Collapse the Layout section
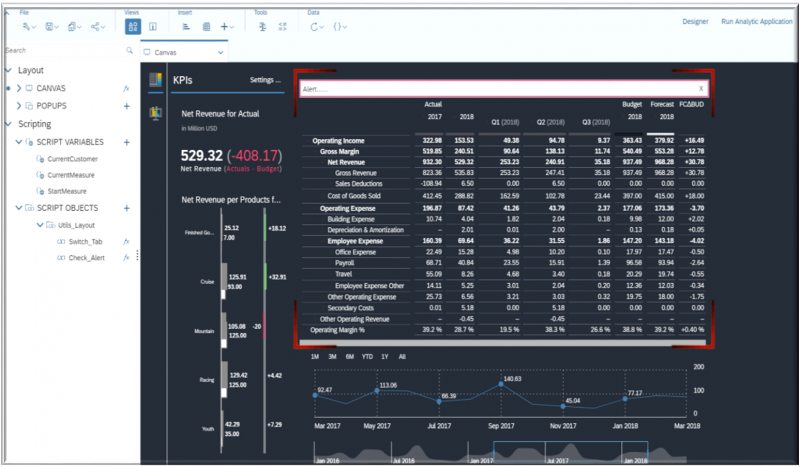Screen dimensions: 800x467 click(8, 70)
